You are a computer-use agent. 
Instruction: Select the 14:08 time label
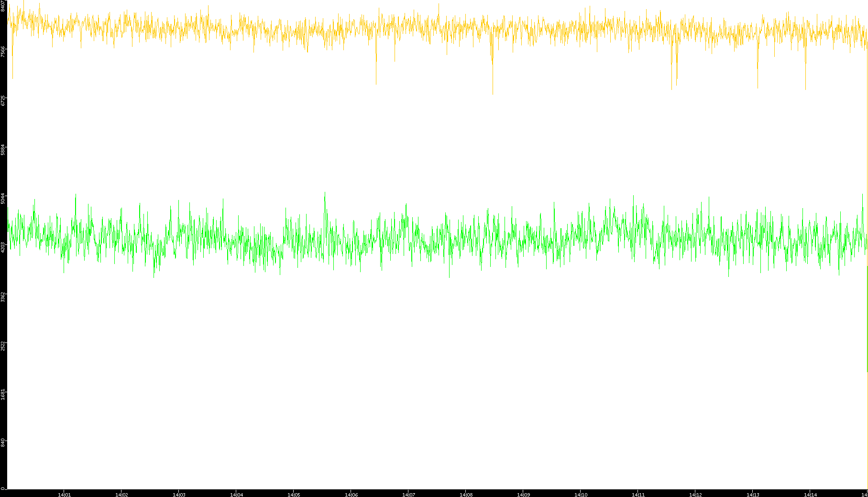click(466, 495)
